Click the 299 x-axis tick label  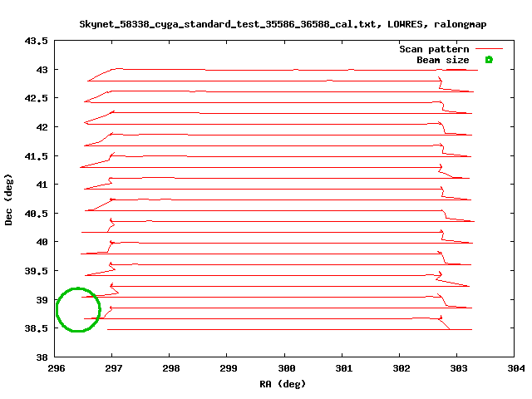click(x=229, y=368)
